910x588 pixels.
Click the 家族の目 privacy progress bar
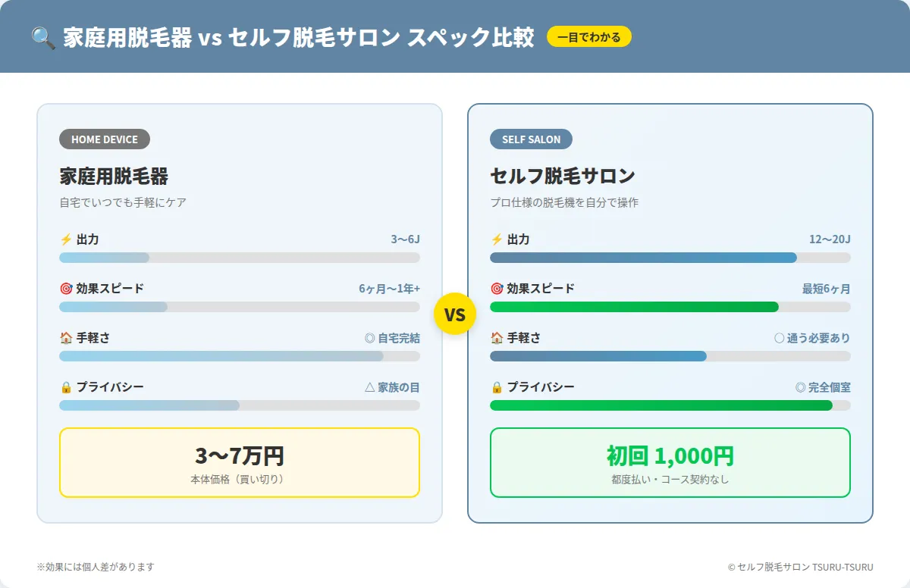pyautogui.click(x=240, y=405)
